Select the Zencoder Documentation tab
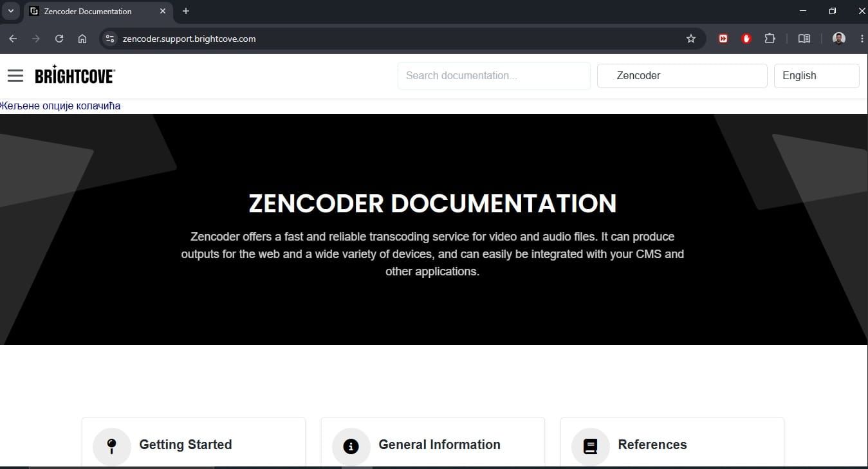Screen dimensions: 868x469 point(98,11)
